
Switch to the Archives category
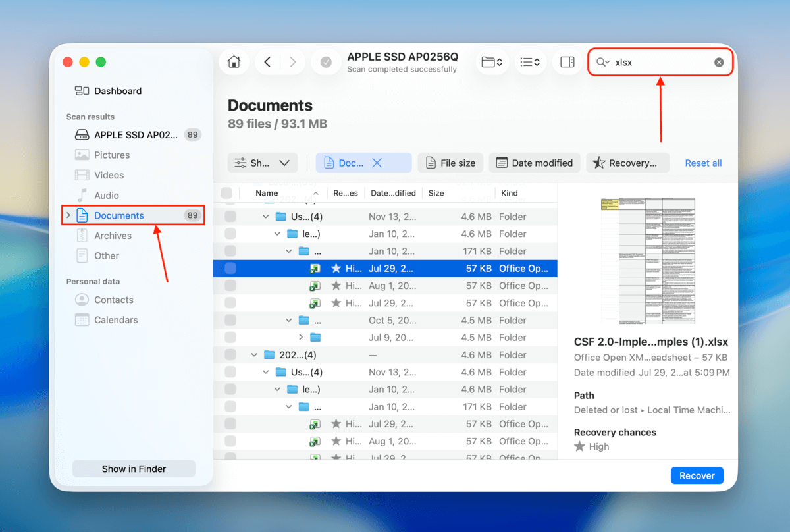pyautogui.click(x=113, y=235)
